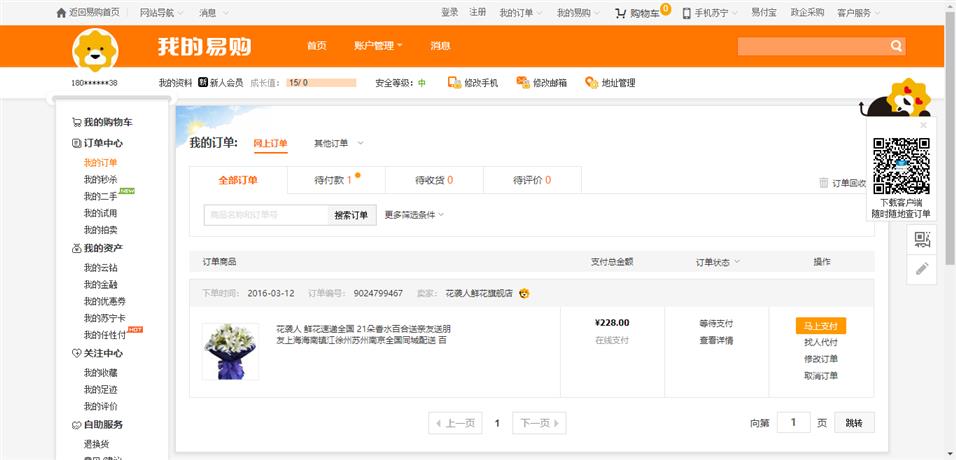
Task: Click the home icon beside 返回易购首页
Action: pyautogui.click(x=61, y=13)
